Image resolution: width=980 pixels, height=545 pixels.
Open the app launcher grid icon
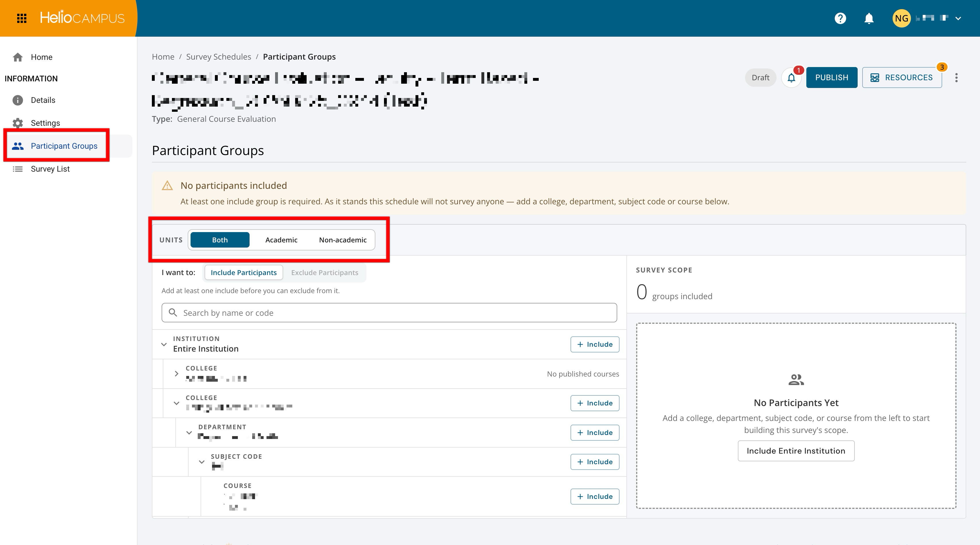click(x=22, y=18)
